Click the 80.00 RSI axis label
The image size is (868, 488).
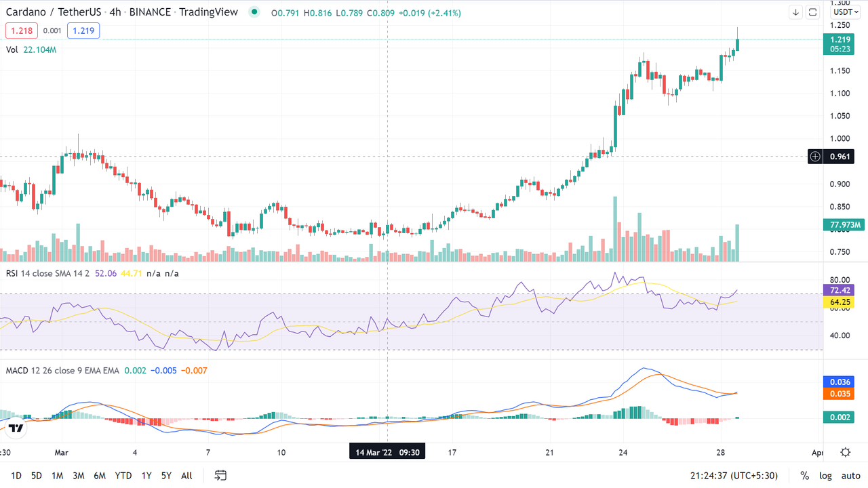coord(840,279)
